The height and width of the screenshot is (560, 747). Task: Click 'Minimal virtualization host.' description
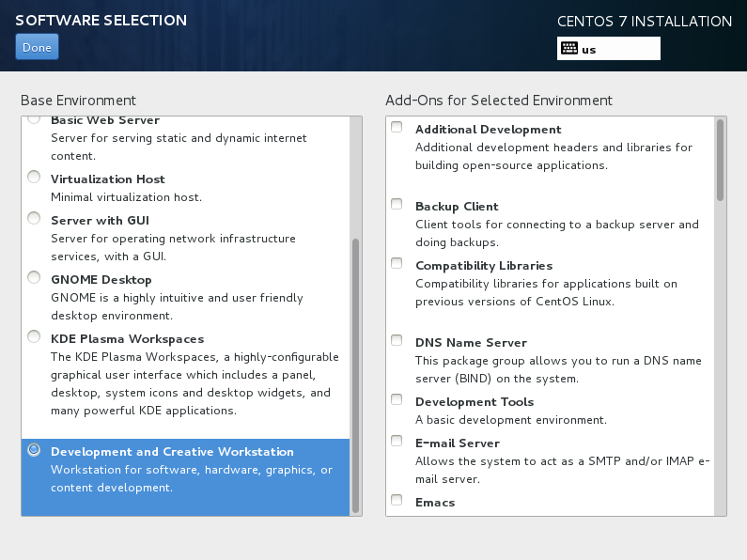(x=126, y=197)
